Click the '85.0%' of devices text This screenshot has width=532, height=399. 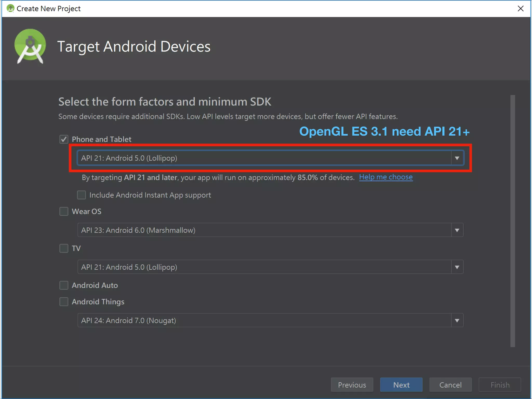pyautogui.click(x=308, y=177)
